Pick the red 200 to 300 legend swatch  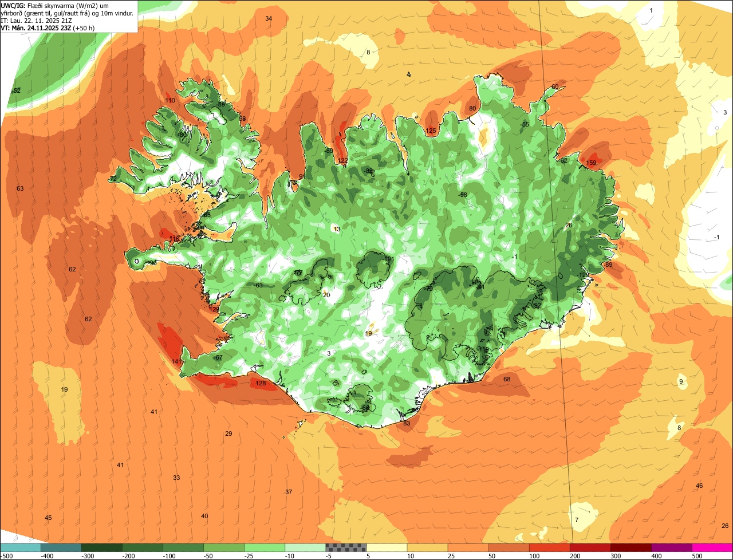(x=590, y=547)
